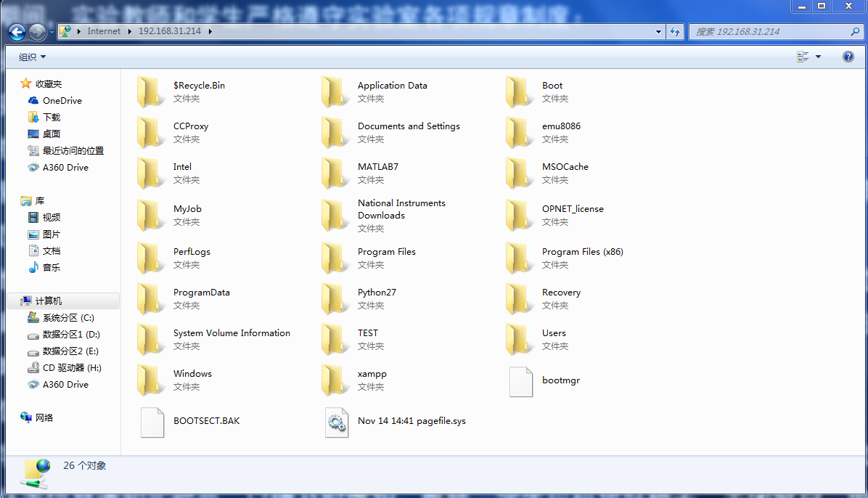Image resolution: width=868 pixels, height=498 pixels.
Task: Open the 图片 library
Action: [44, 234]
